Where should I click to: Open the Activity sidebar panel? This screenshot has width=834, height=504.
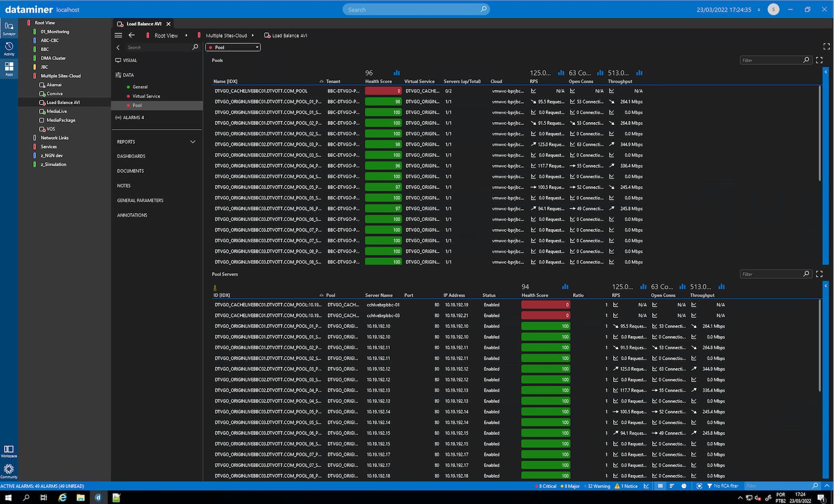[x=9, y=48]
